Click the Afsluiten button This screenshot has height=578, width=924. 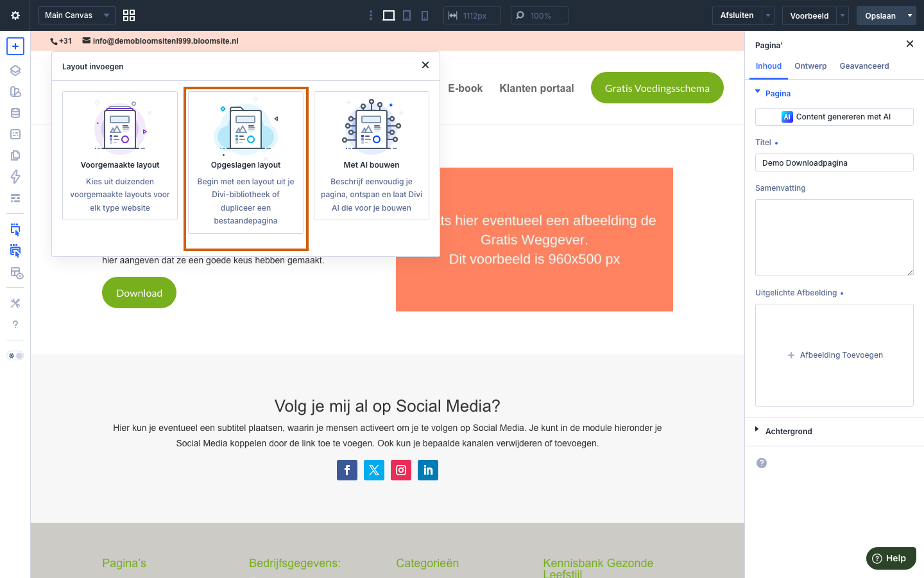click(737, 15)
